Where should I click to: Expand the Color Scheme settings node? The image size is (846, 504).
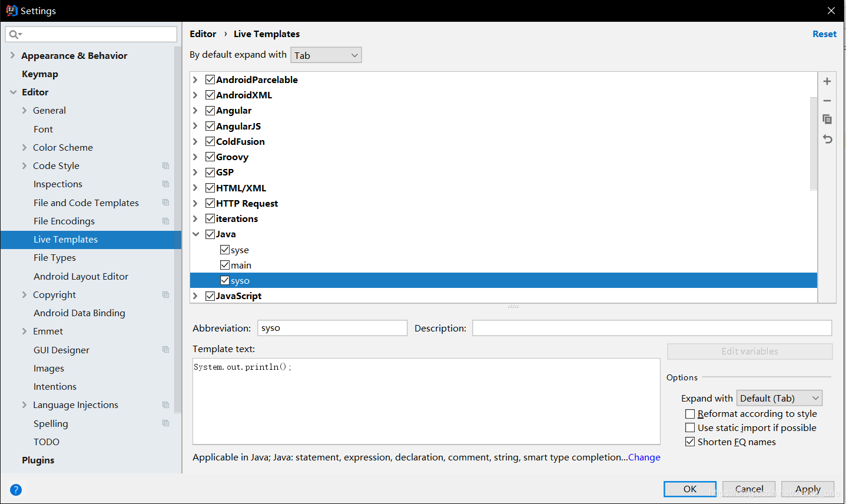click(x=24, y=147)
